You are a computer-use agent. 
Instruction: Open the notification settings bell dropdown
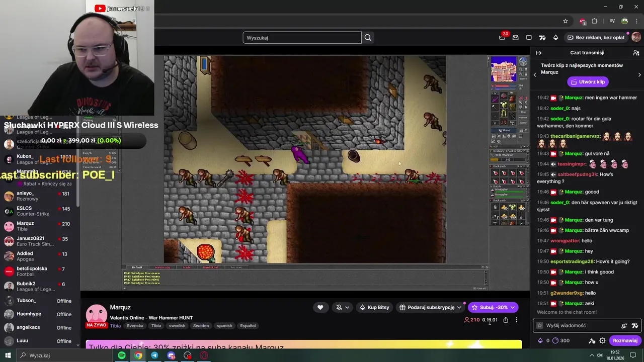pyautogui.click(x=343, y=307)
